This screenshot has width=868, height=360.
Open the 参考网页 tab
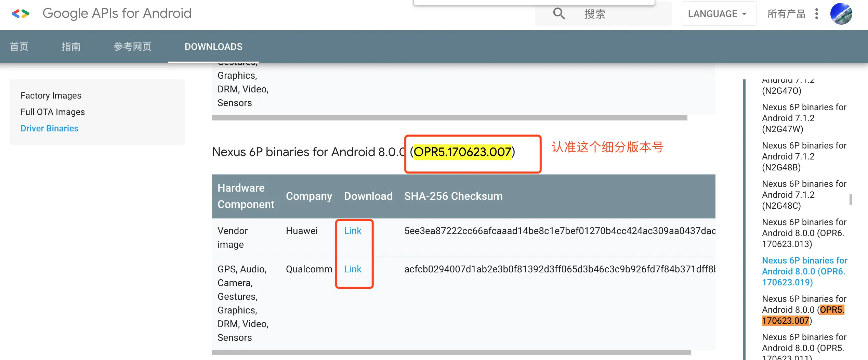(133, 47)
